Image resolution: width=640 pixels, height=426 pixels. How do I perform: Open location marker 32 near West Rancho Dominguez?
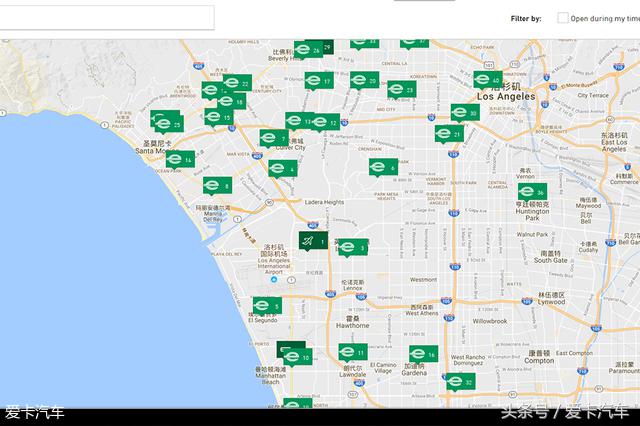pos(458,381)
